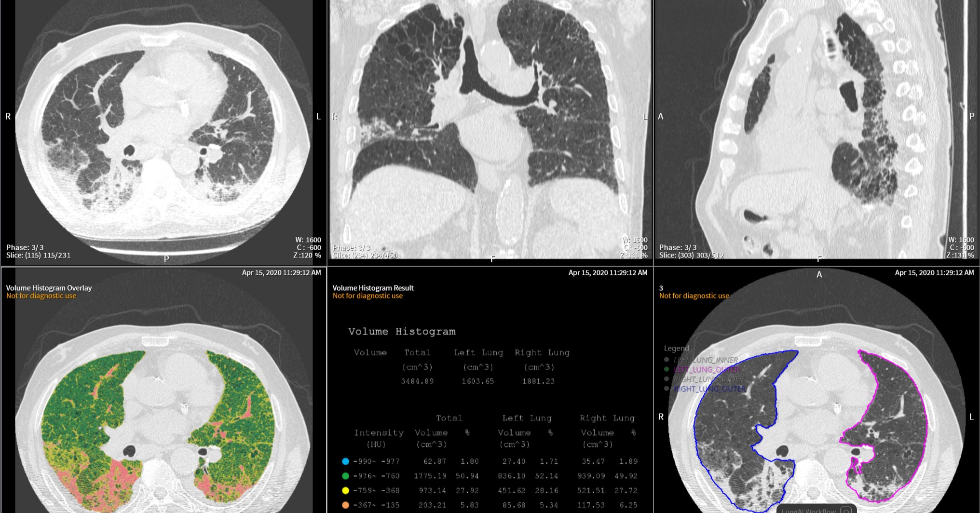Click the 'Slice: (234) 234/450' label
This screenshot has height=513, width=980.
tap(365, 255)
